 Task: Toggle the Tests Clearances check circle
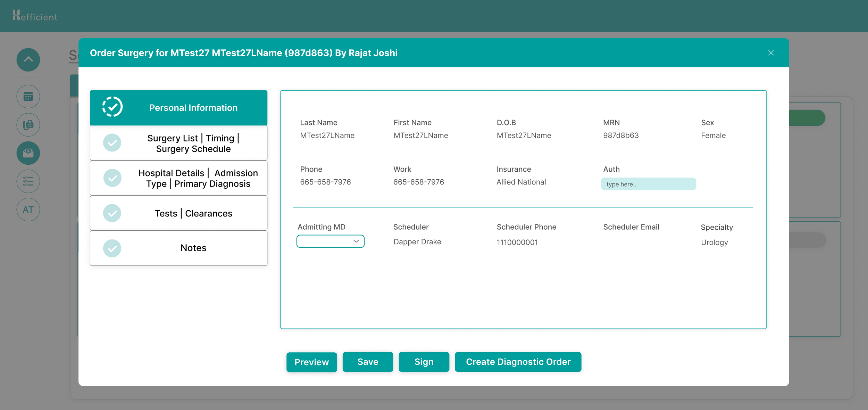coord(112,213)
